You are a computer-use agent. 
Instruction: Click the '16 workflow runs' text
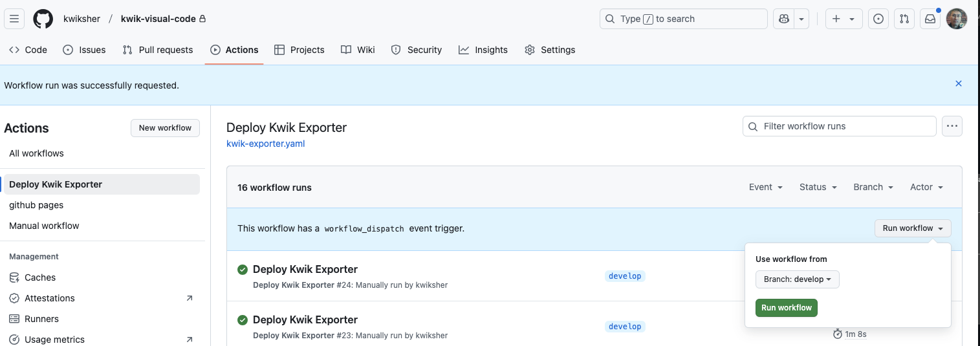[274, 188]
